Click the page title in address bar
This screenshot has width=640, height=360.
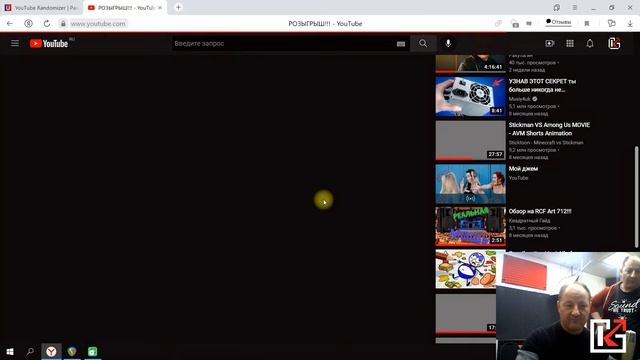[325, 24]
